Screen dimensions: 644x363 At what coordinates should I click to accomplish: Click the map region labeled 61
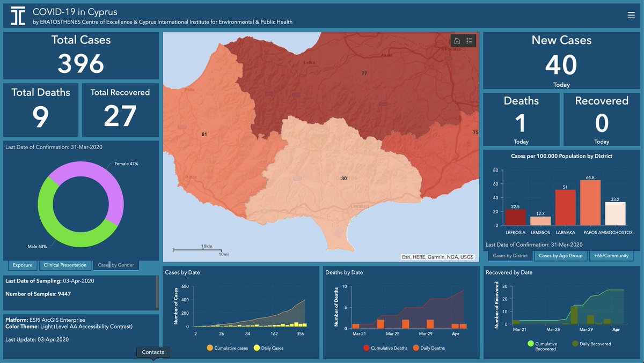[x=204, y=134]
